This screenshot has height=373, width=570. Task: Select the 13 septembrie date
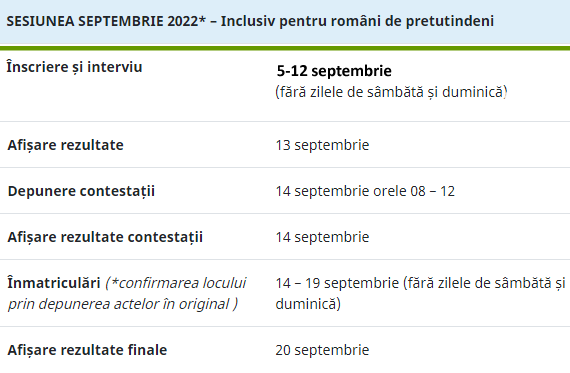pos(322,145)
